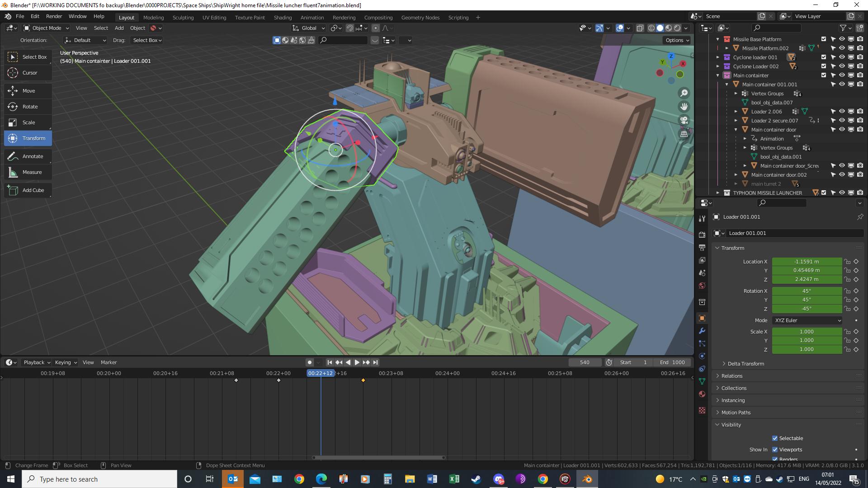The width and height of the screenshot is (868, 488).
Task: Open the Object menu in the menu bar
Action: [137, 28]
